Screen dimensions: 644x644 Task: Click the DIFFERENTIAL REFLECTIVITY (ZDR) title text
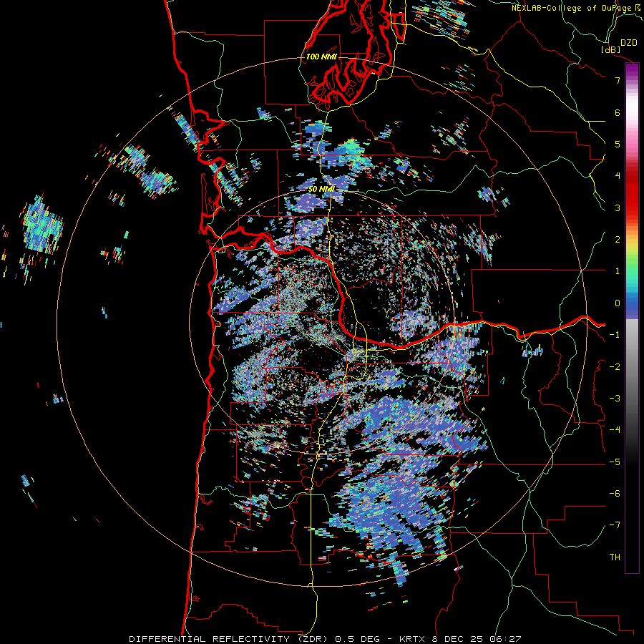[228, 639]
